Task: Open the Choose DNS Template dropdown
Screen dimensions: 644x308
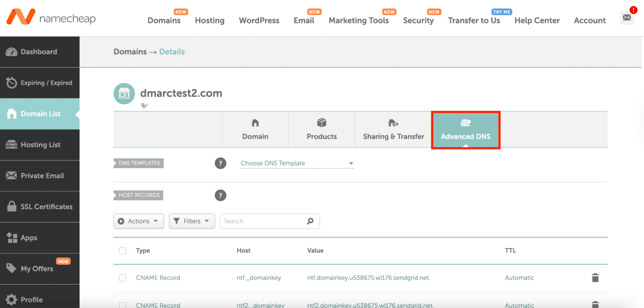Action: (x=296, y=163)
